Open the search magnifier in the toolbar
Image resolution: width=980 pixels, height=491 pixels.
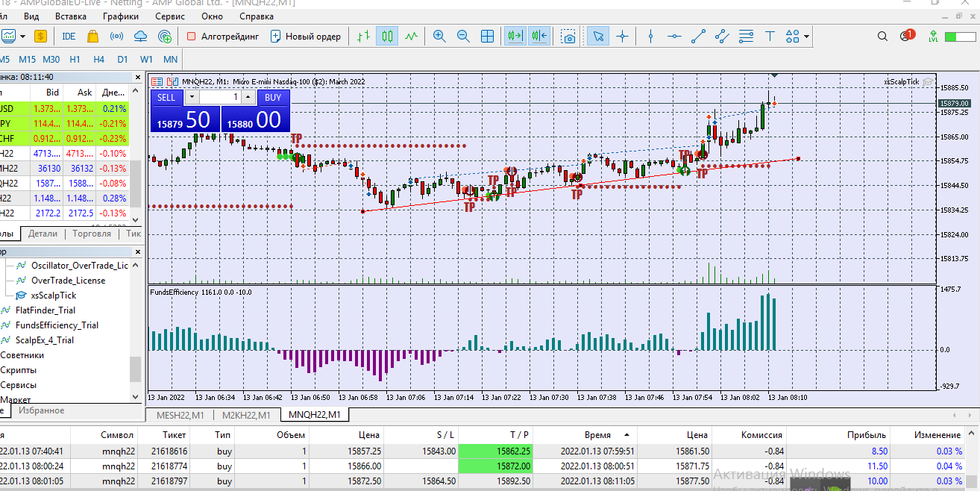pyautogui.click(x=882, y=36)
